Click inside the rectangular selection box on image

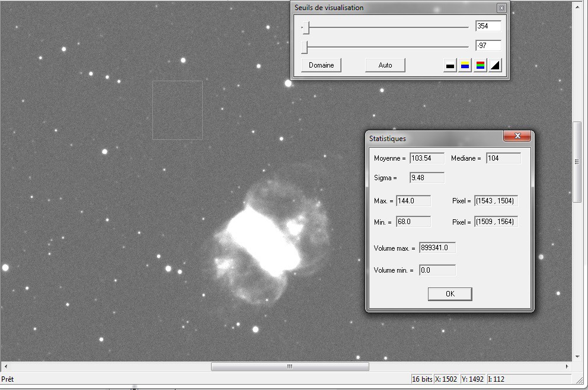(177, 110)
